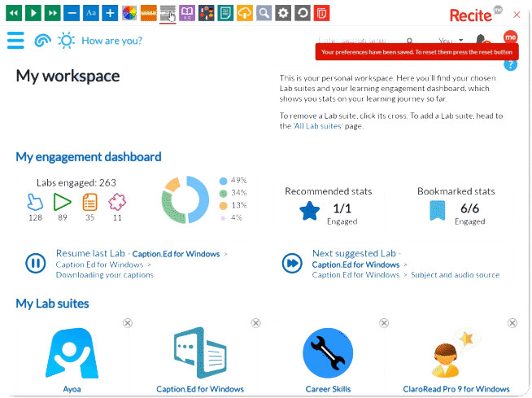Toggle the sun brightness icon
The image size is (532, 398).
click(66, 41)
